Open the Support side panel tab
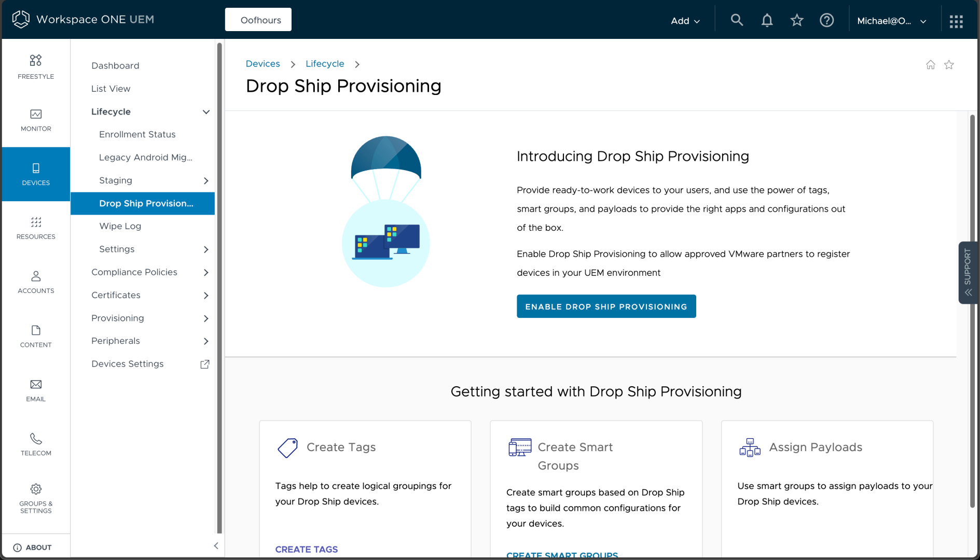This screenshot has height=560, width=980. (968, 272)
